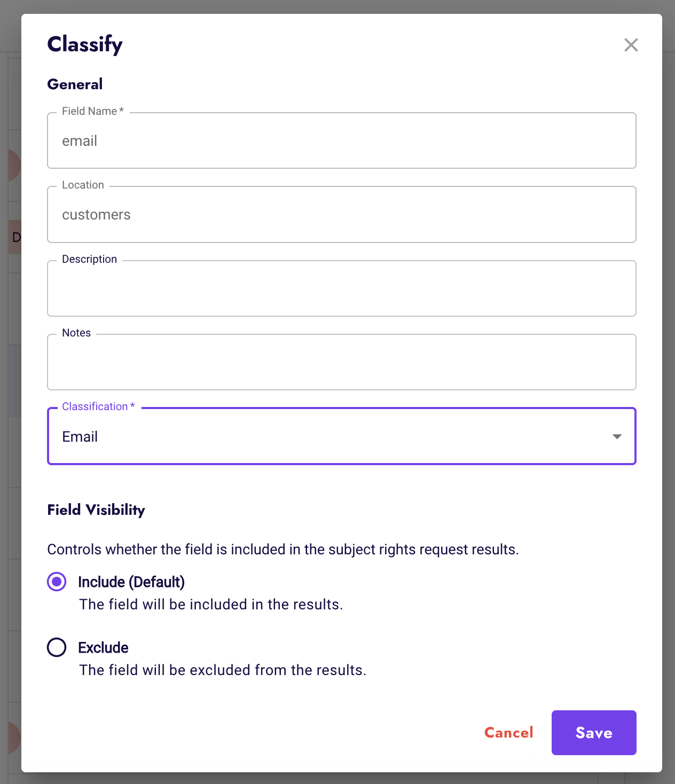Screen dimensions: 675x784
Task: Click the Field Visibility heading
Action: tap(96, 510)
